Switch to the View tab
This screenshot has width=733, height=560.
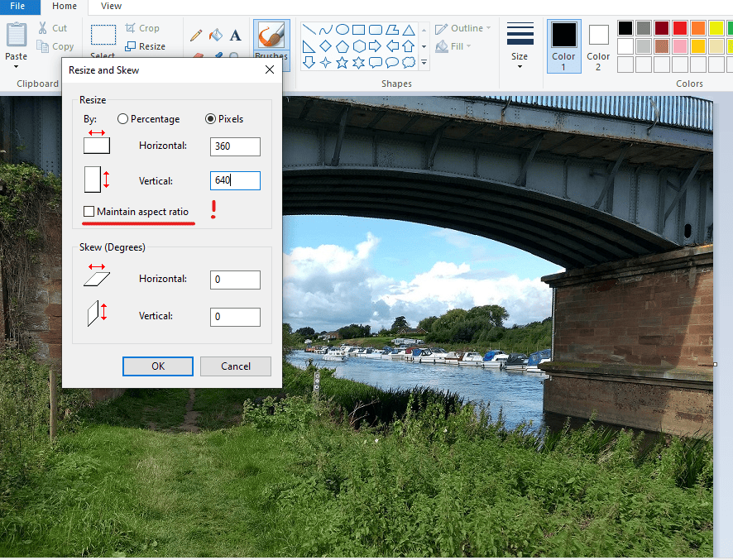click(111, 6)
